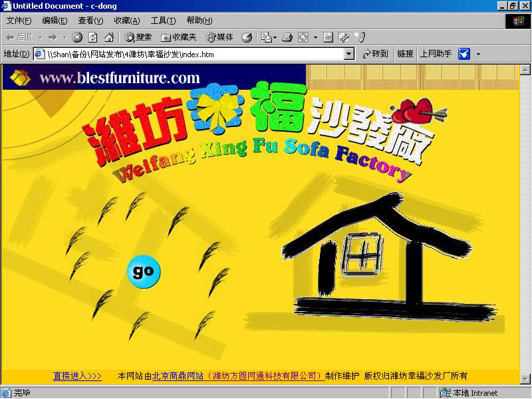Image resolution: width=532 pixels, height=399 pixels.
Task: Click the blue checkmark icon next to 上网助手
Action: (464, 54)
